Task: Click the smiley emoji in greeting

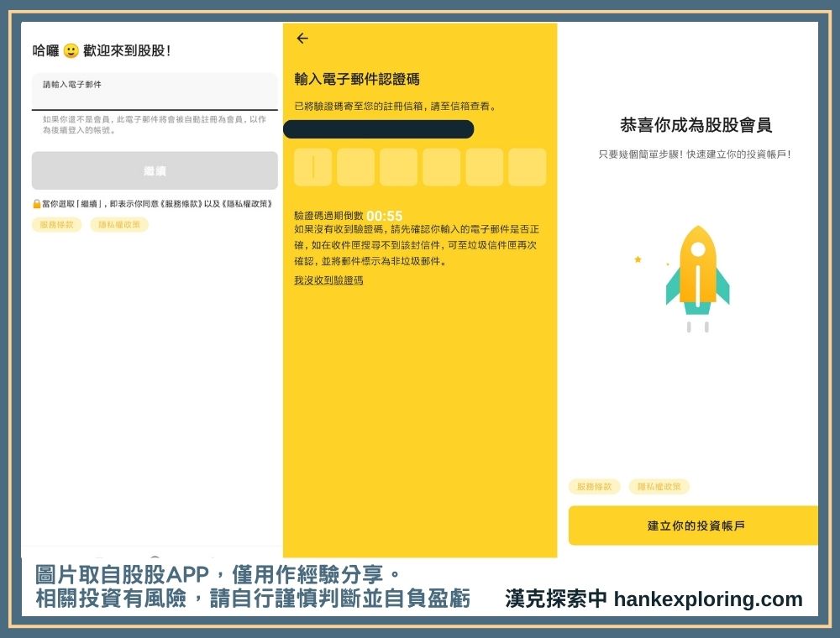Action: tap(71, 51)
